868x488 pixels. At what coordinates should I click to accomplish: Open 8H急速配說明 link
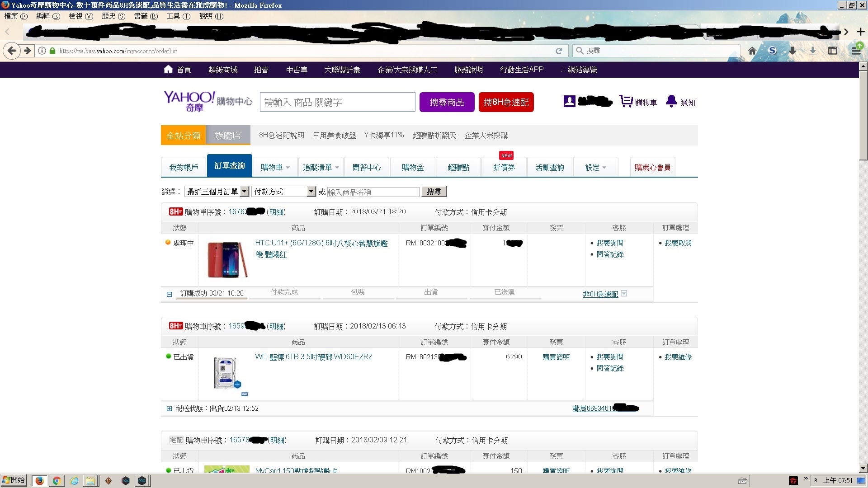pyautogui.click(x=282, y=135)
